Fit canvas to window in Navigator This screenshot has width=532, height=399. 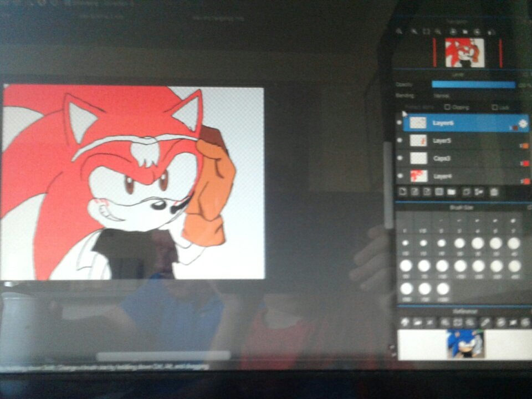[x=426, y=32]
